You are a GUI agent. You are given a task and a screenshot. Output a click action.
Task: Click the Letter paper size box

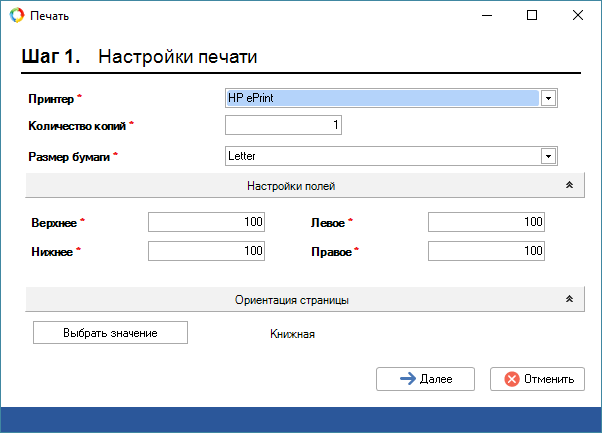tap(382, 156)
